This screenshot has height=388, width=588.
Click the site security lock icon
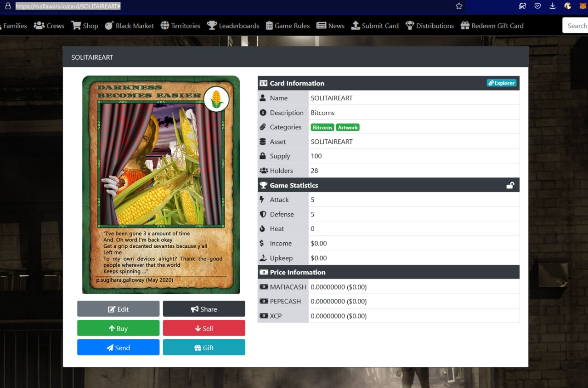[x=7, y=6]
